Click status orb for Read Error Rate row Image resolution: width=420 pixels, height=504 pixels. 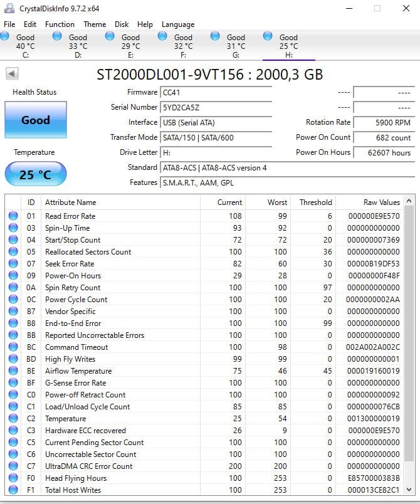(x=13, y=216)
